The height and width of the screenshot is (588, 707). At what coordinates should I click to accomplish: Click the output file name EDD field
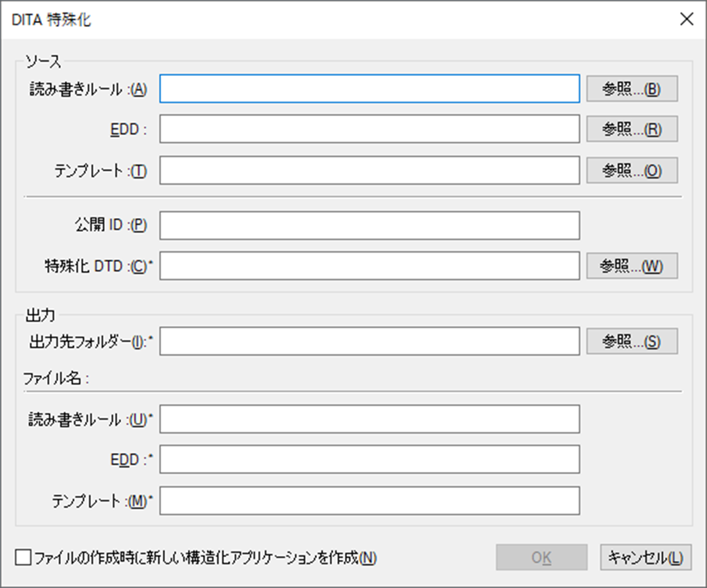[x=369, y=460]
